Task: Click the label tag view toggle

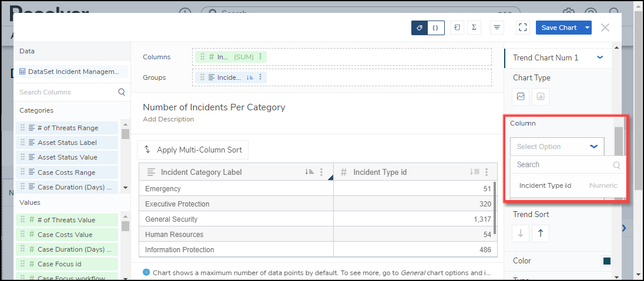Action: pyautogui.click(x=420, y=28)
